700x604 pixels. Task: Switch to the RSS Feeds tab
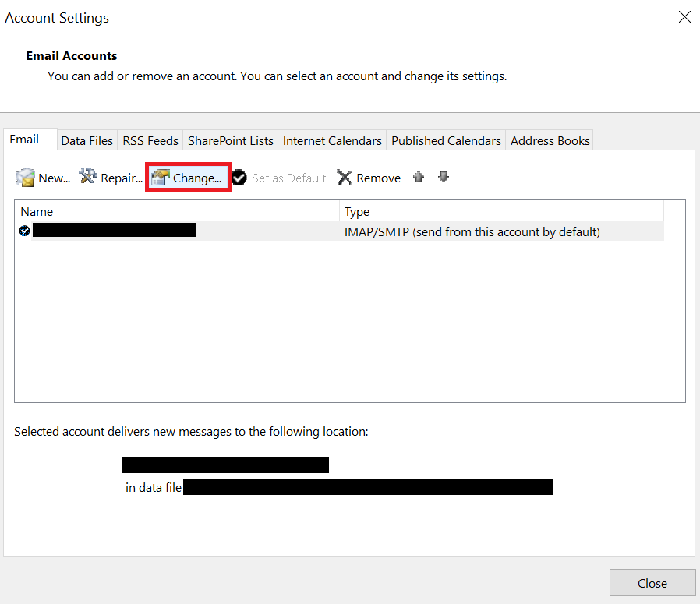tap(150, 140)
